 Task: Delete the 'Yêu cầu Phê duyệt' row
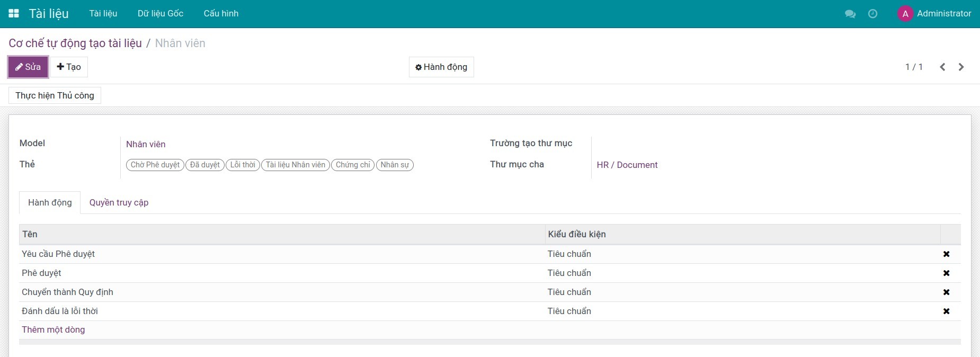click(x=946, y=254)
